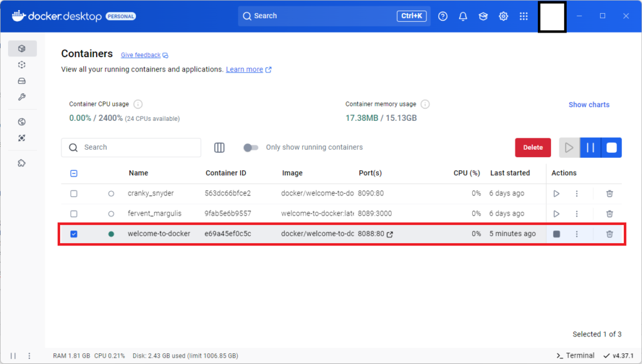Click port 8090:80 of cranky_snyder
This screenshot has height=364, width=642.
(371, 194)
